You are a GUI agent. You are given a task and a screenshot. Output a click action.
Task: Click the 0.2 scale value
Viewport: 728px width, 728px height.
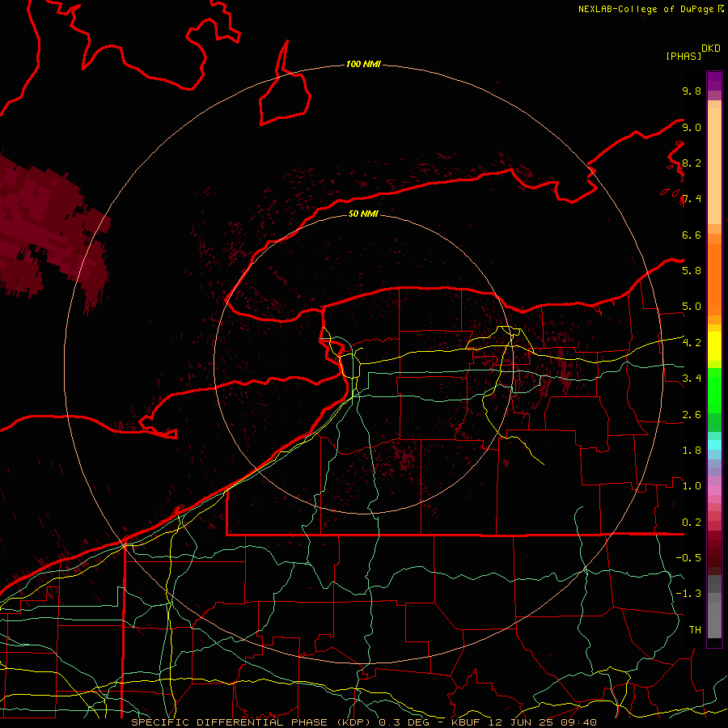click(692, 523)
